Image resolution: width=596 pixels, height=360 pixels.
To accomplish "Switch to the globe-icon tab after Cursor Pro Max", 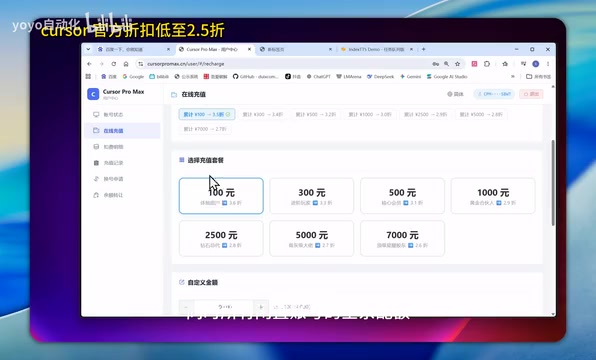I will [295, 49].
